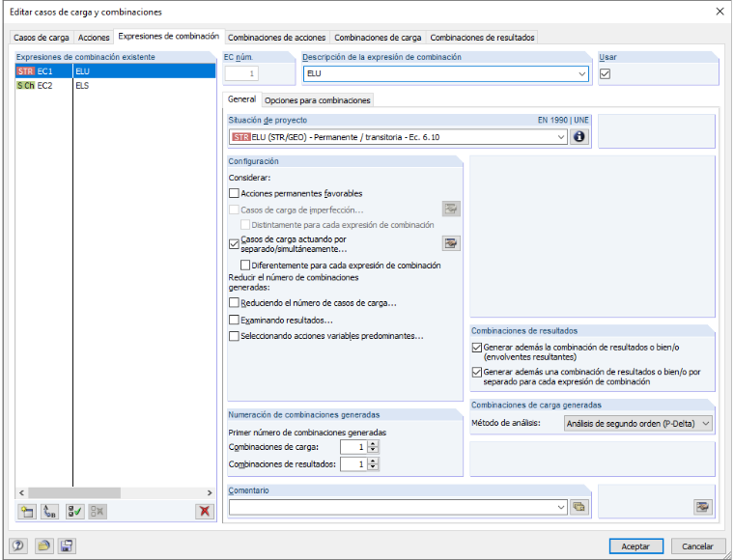Close the dialog with the X button
The width and height of the screenshot is (734, 560).
[x=720, y=12]
